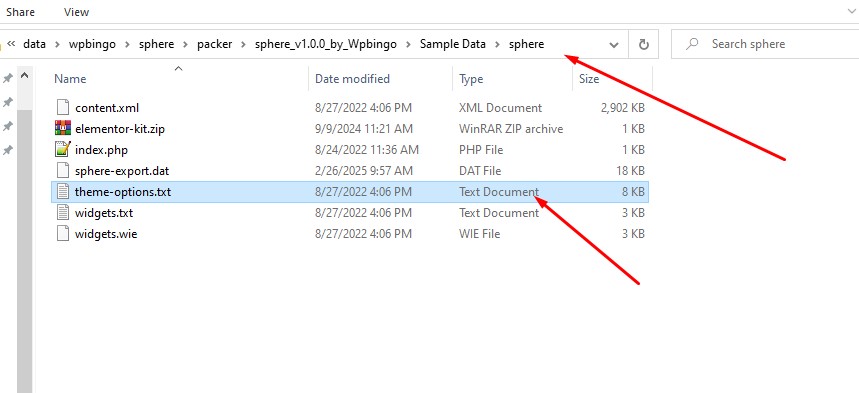Sort files by the Name column header
This screenshot has height=393, width=859.
70,78
